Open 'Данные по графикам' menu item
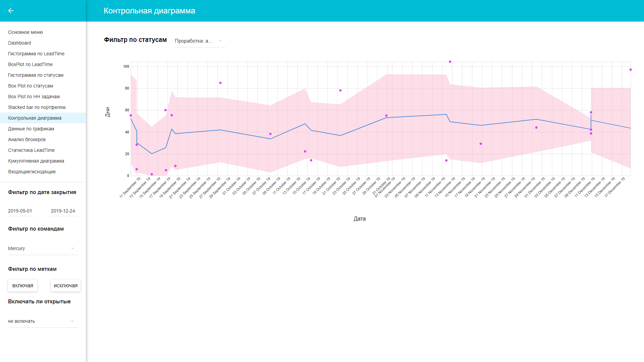The image size is (644, 362). click(31, 129)
